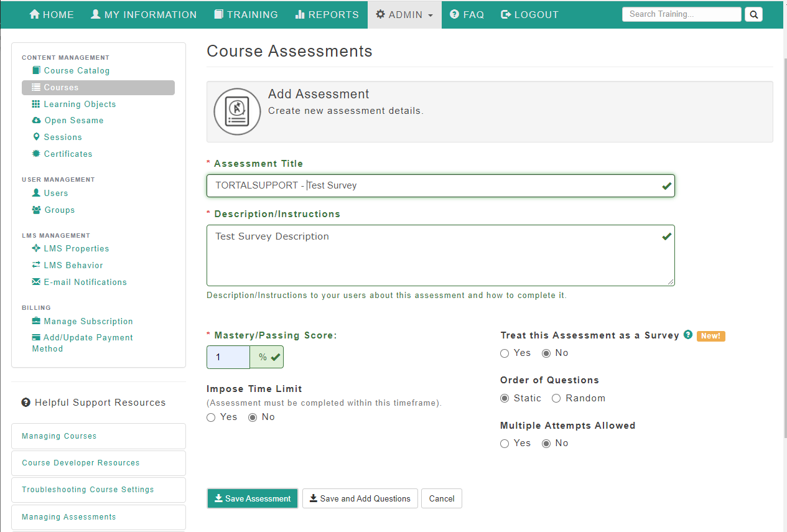Screen dimensions: 787x532
Task: Select Yes for Impose Time Limit
Action: pyautogui.click(x=211, y=418)
